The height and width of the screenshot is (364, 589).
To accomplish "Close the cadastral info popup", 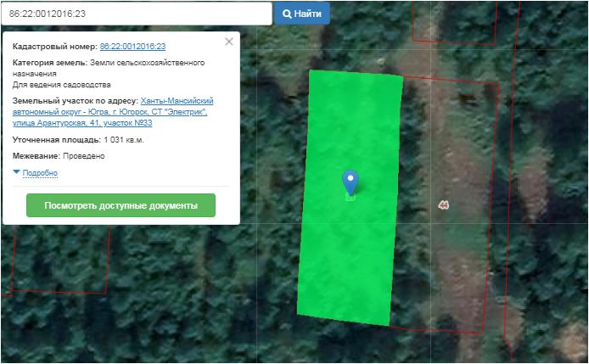I will click(x=229, y=42).
